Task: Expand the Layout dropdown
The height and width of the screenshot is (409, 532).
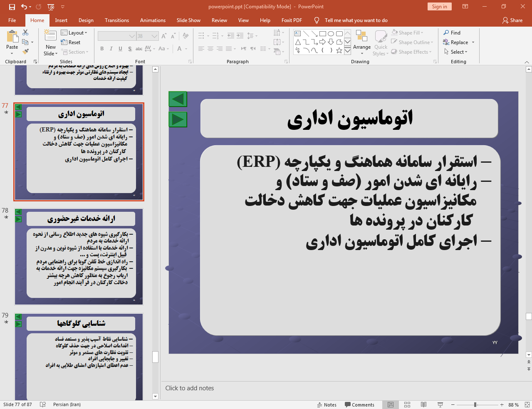Action: point(74,33)
